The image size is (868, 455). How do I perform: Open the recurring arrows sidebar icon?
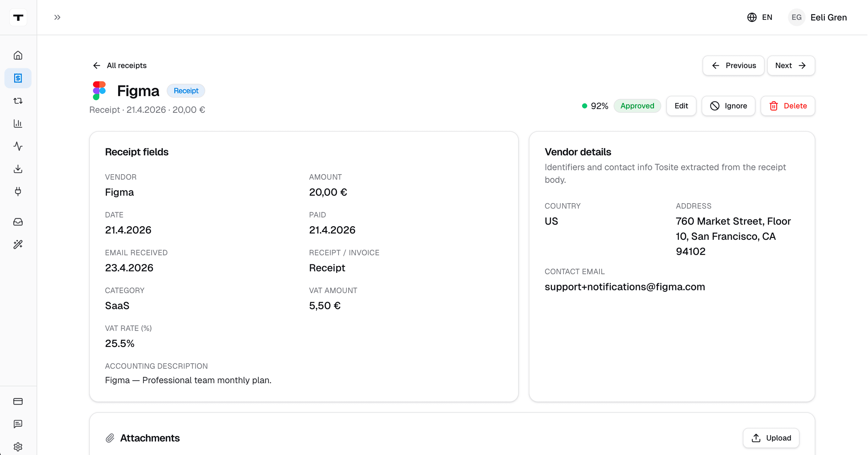[18, 101]
